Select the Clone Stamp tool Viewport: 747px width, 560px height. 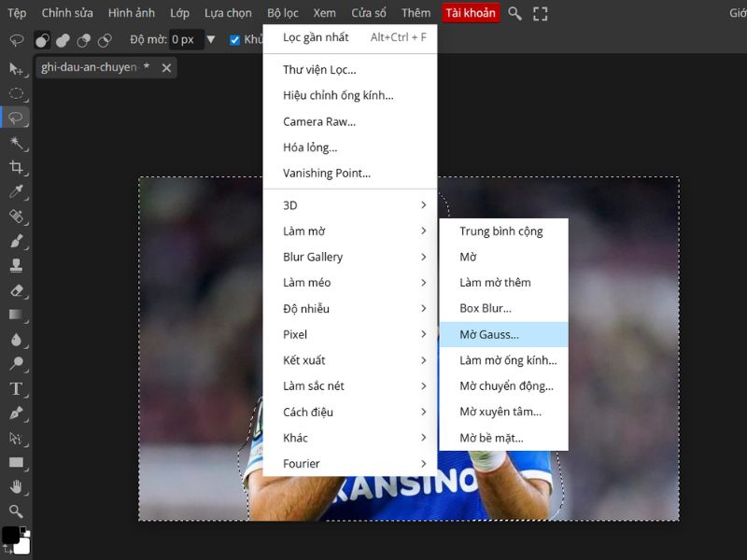pos(16,266)
